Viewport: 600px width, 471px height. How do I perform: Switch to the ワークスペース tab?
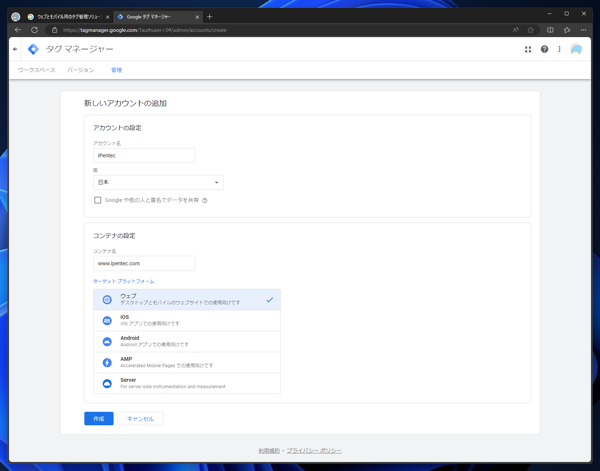(x=36, y=70)
